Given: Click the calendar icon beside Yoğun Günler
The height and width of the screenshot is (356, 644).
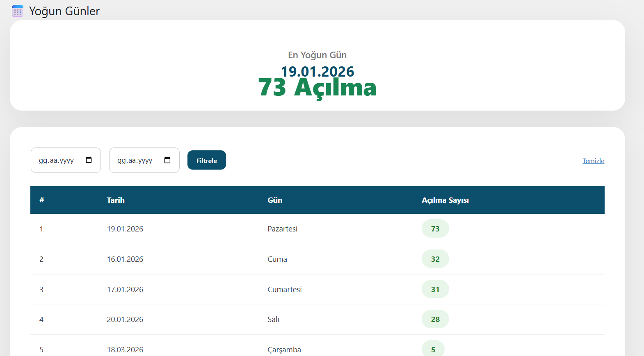Looking at the screenshot, I should [18, 11].
